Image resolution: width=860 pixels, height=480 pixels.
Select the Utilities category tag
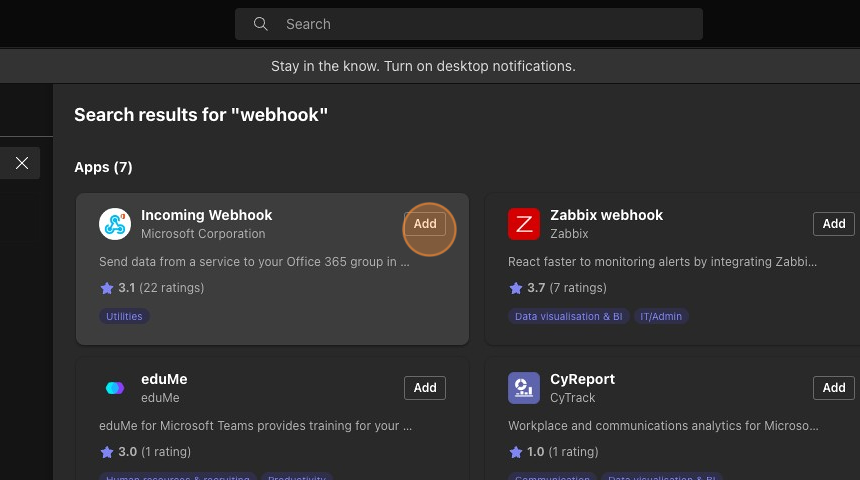pyautogui.click(x=124, y=316)
